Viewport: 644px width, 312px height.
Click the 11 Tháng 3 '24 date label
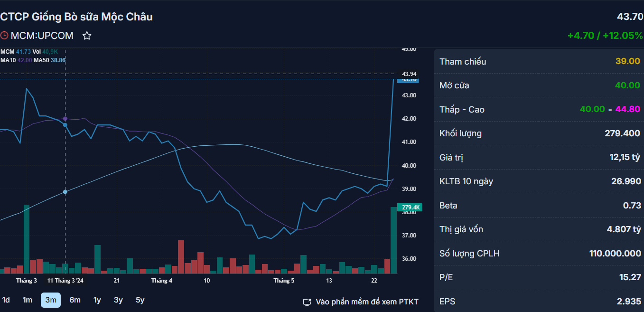click(x=65, y=281)
